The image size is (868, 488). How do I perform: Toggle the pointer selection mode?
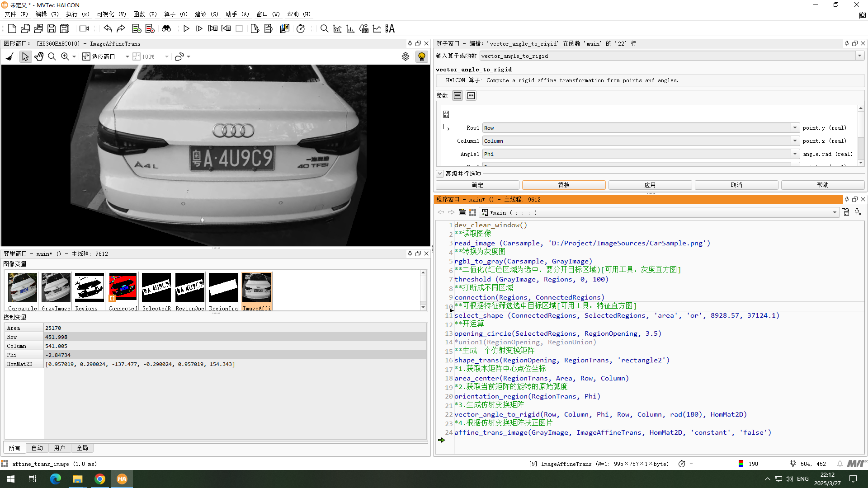pos(25,56)
